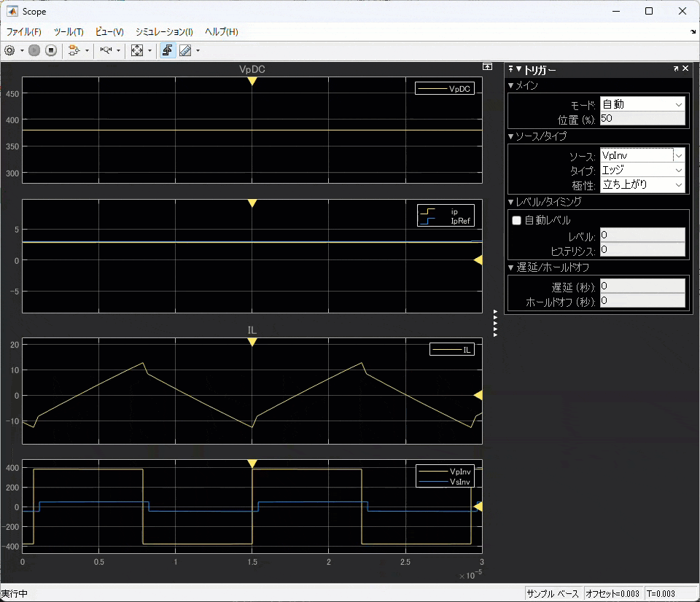Open the ビュー(V) menu
Viewport: 700px width, 602px height.
pyautogui.click(x=109, y=31)
